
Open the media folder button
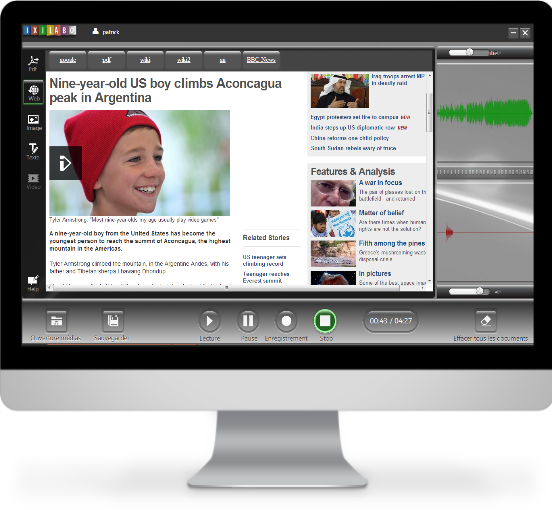56,321
